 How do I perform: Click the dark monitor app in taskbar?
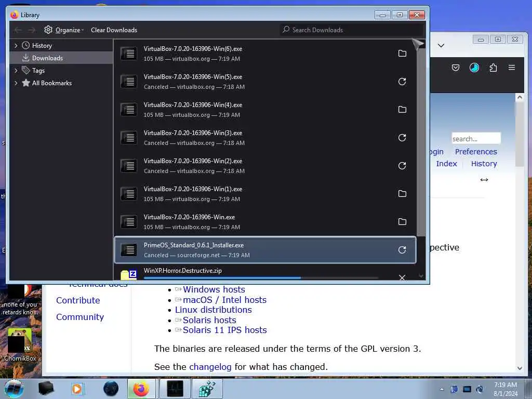pyautogui.click(x=175, y=389)
